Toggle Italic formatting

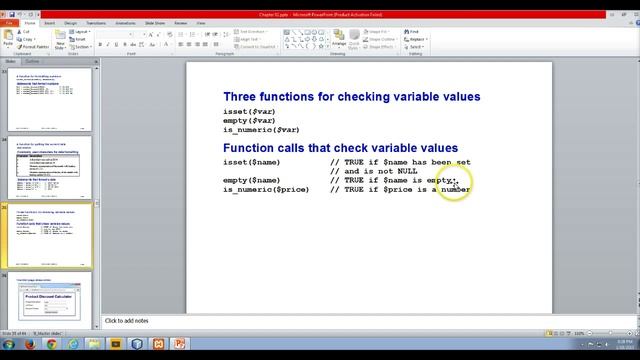click(108, 44)
